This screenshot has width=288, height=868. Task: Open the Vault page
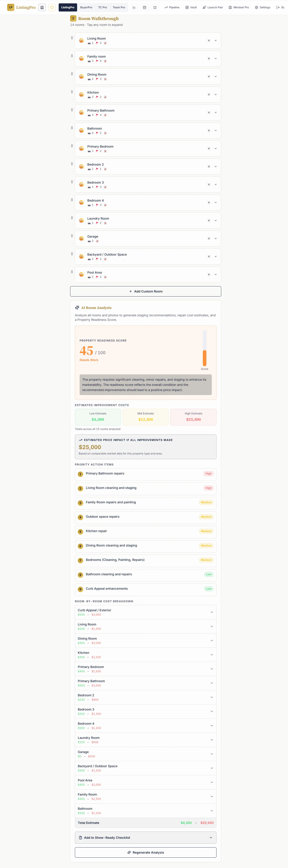pos(191,7)
